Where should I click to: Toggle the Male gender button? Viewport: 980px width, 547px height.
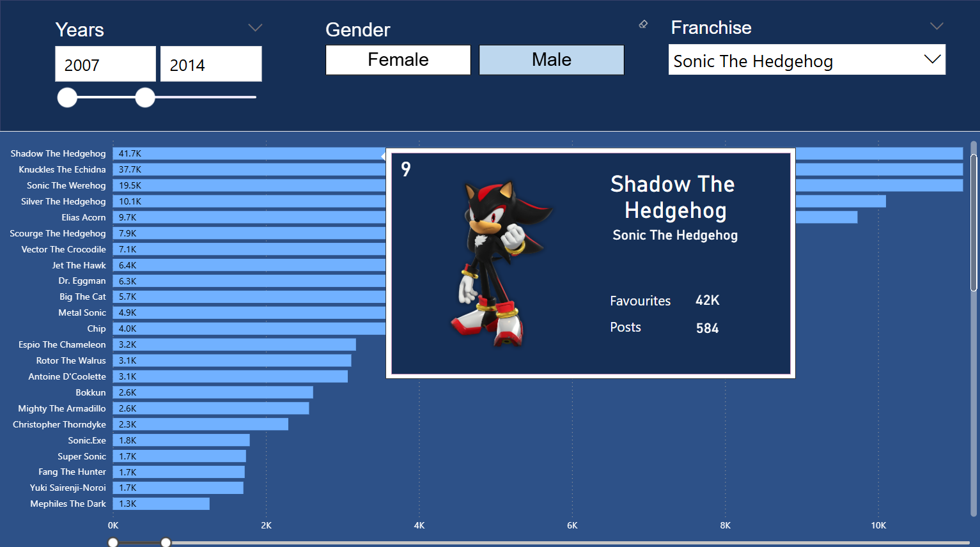click(x=552, y=60)
